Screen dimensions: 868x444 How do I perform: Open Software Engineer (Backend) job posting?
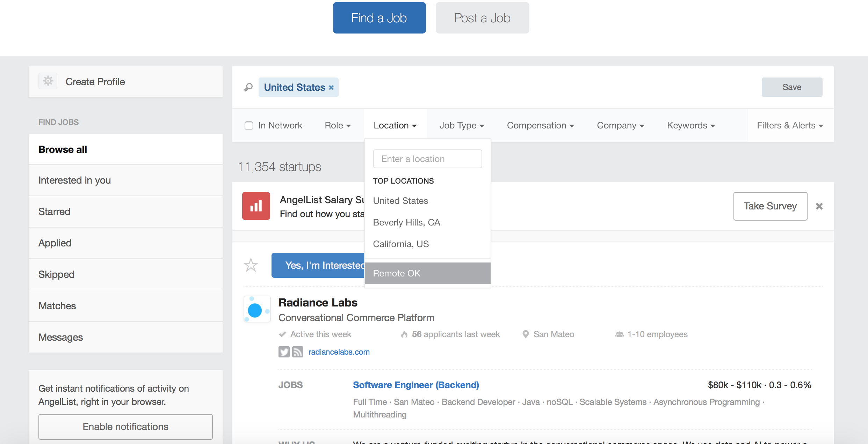pos(416,385)
